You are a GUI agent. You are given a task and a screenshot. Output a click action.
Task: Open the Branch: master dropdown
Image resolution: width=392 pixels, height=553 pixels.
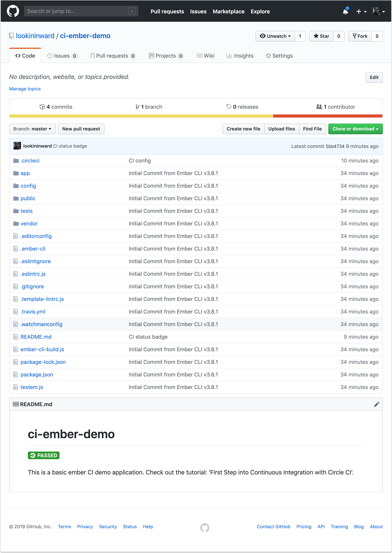pos(32,129)
